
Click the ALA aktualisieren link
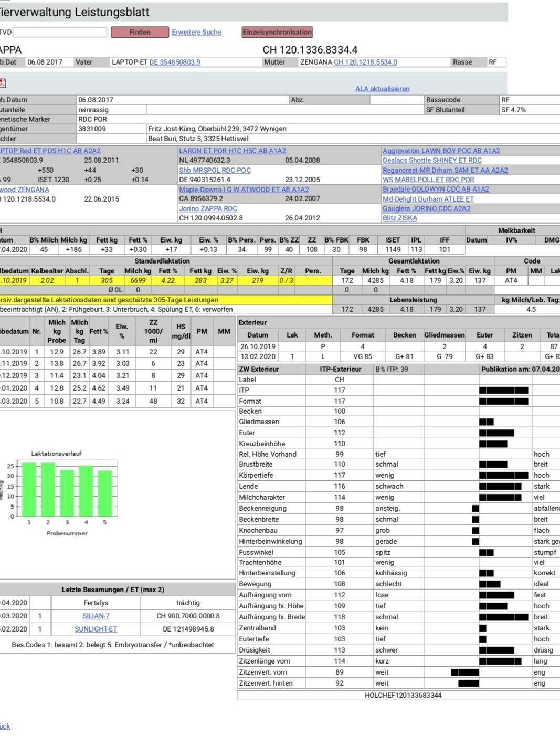click(382, 89)
